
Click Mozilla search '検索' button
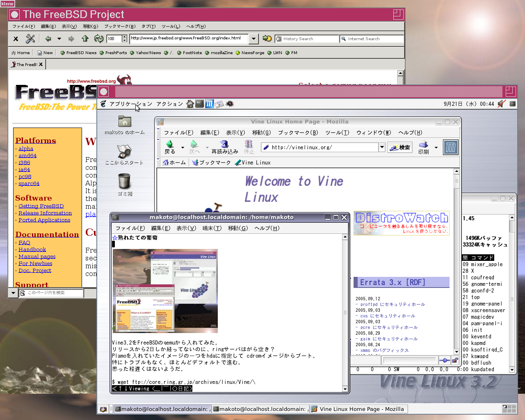tap(400, 147)
